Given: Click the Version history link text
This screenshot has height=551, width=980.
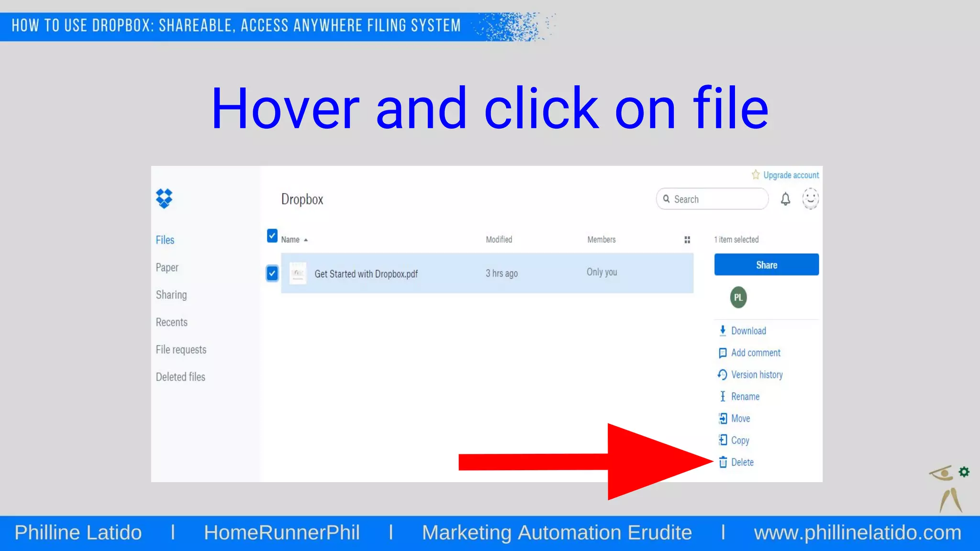Looking at the screenshot, I should pos(757,375).
